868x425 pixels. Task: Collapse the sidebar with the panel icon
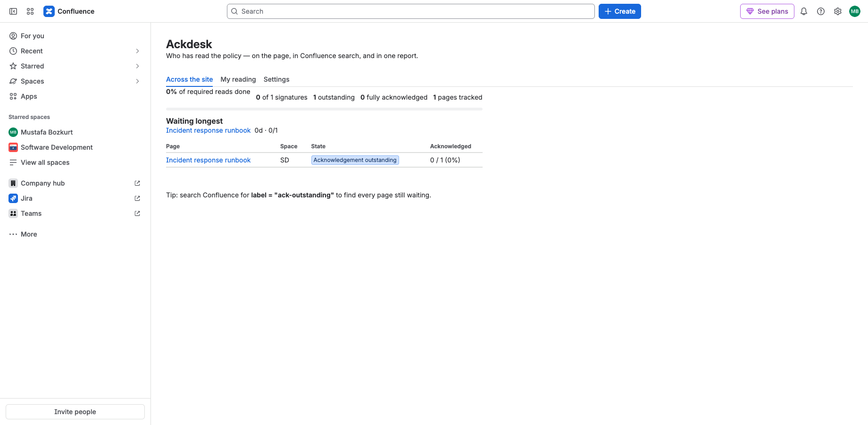tap(13, 11)
